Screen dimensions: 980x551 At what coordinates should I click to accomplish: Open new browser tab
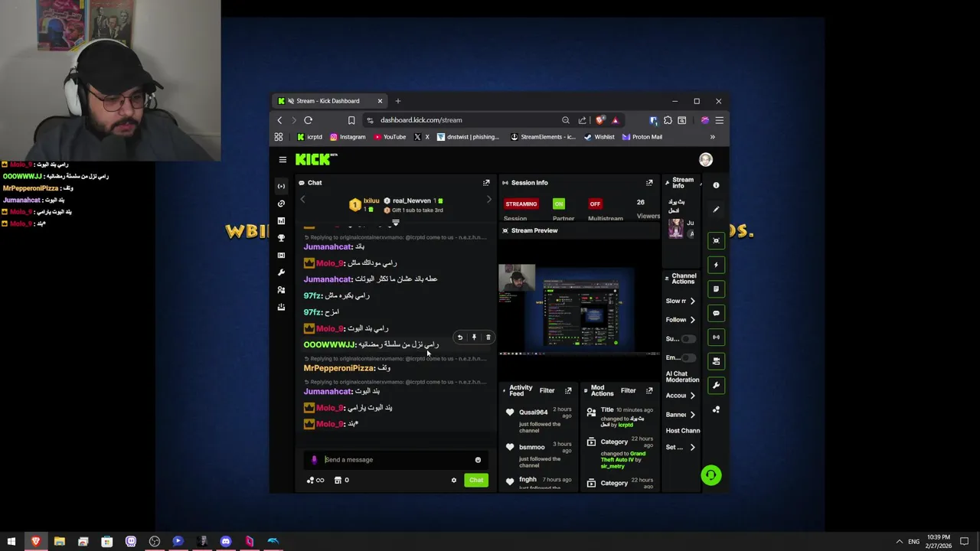(x=397, y=101)
